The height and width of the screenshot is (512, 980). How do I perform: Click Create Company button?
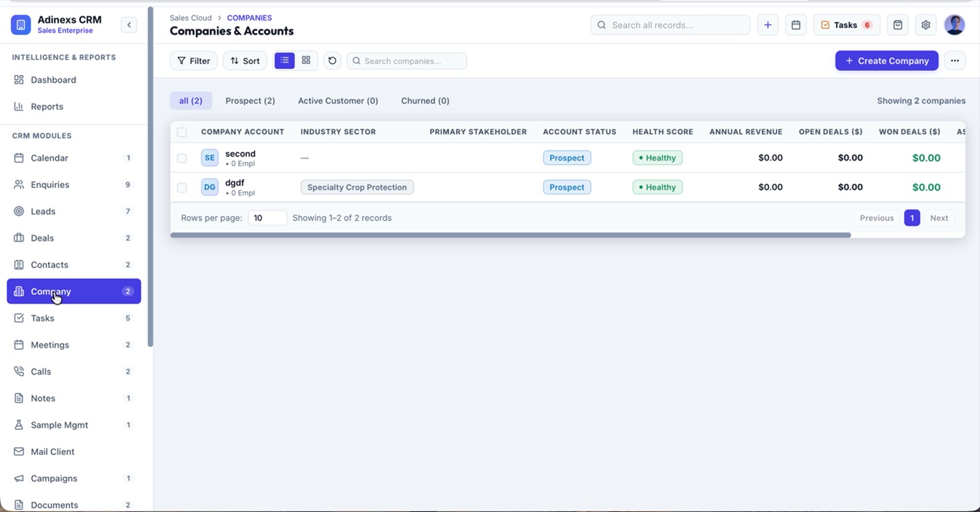coord(887,61)
